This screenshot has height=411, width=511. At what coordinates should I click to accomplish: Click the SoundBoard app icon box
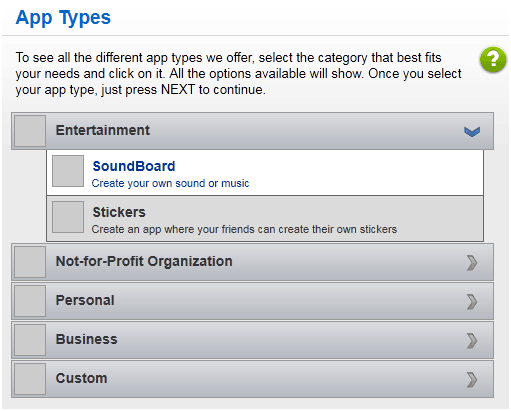(68, 171)
